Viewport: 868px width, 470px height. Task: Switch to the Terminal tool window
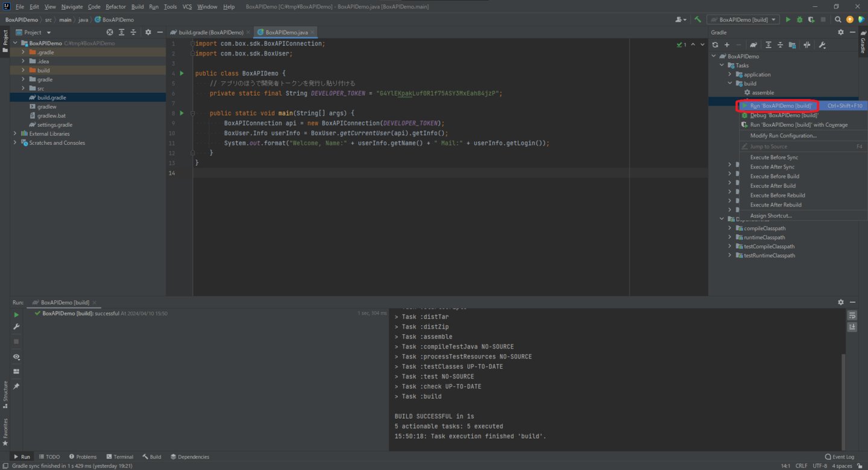click(119, 457)
